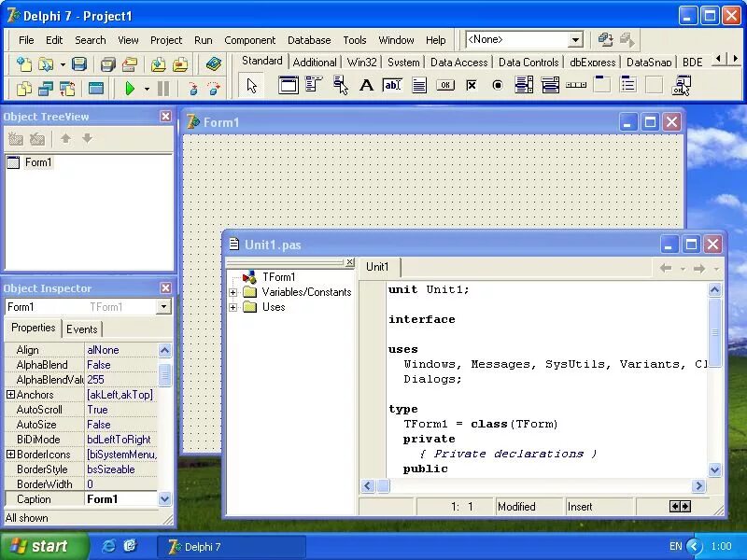Open the dropdown arrow beside Run button
The height and width of the screenshot is (560, 747).
pyautogui.click(x=147, y=89)
